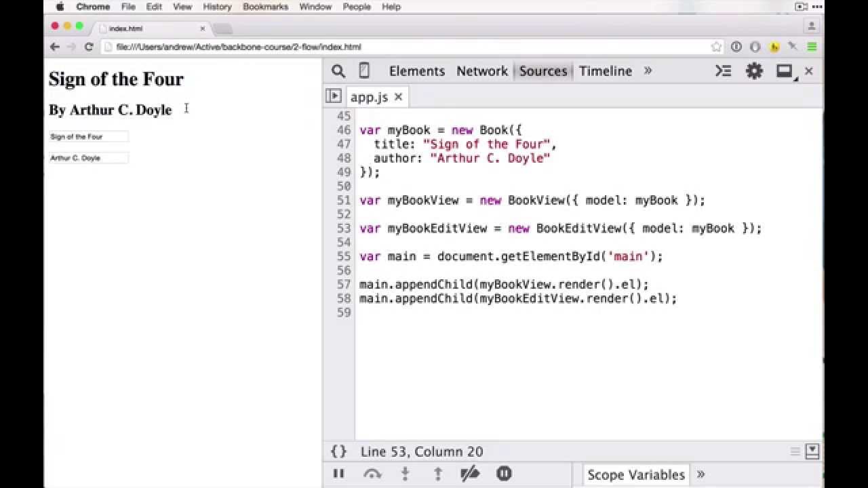Viewport: 868px width, 488px height.
Task: Open the People menu
Action: [357, 7]
